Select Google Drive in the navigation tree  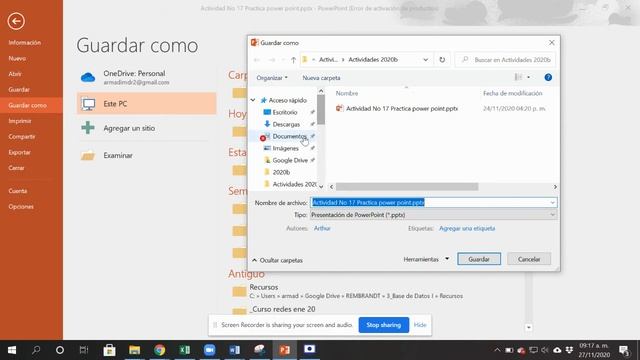pos(290,160)
